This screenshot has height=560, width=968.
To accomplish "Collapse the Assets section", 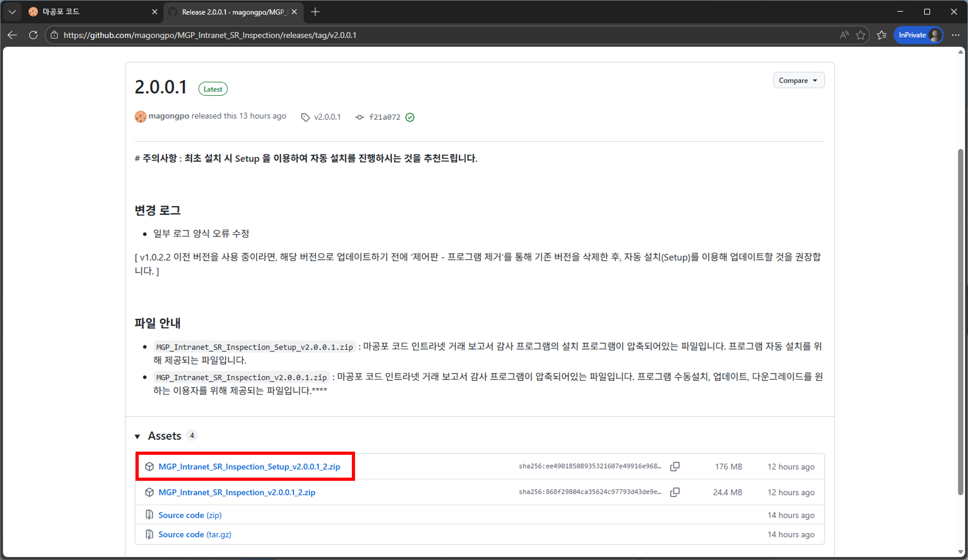I will pyautogui.click(x=138, y=436).
